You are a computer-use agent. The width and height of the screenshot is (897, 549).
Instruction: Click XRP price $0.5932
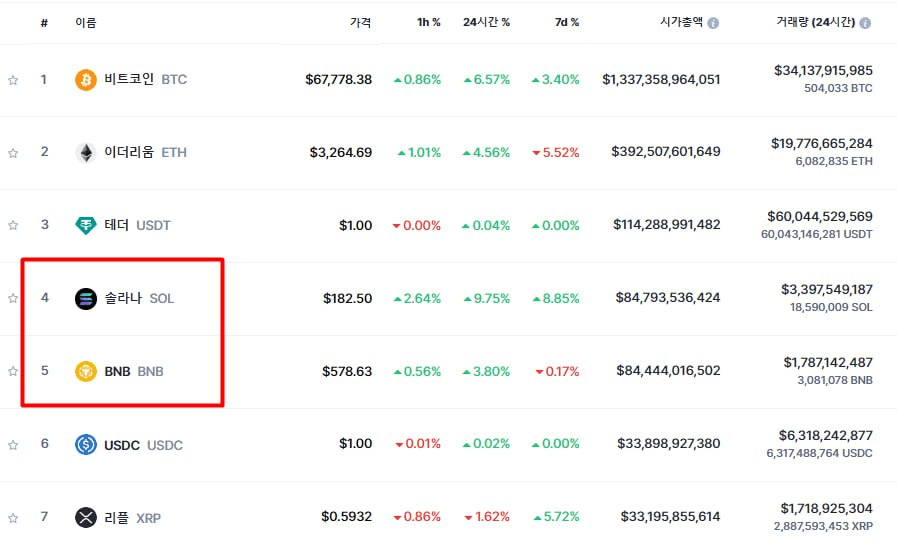pos(347,516)
